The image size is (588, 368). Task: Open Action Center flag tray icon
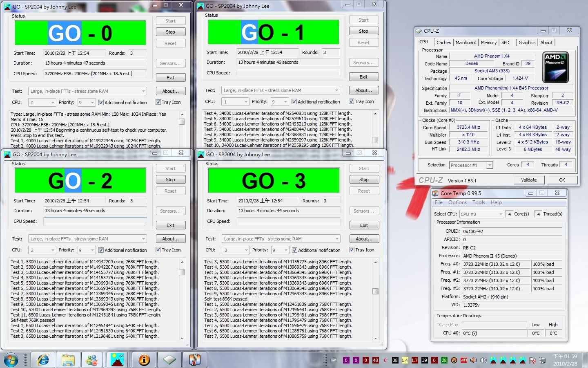(x=532, y=360)
